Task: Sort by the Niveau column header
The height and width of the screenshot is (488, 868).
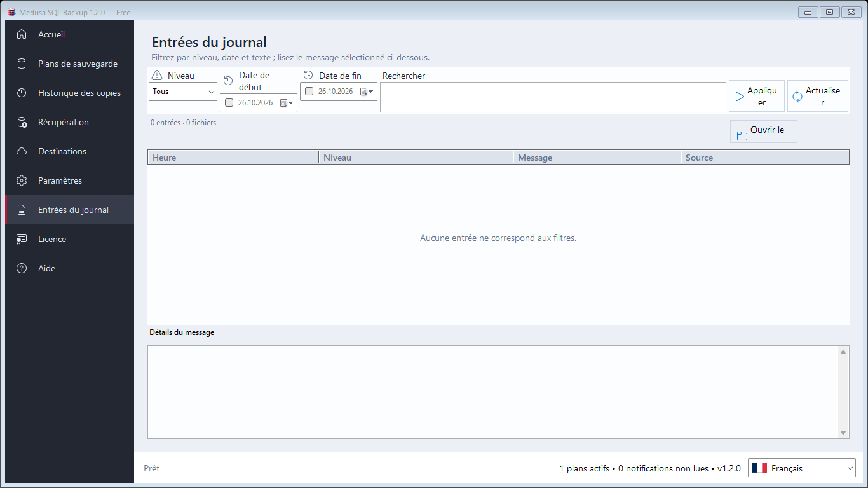Action: pos(416,158)
